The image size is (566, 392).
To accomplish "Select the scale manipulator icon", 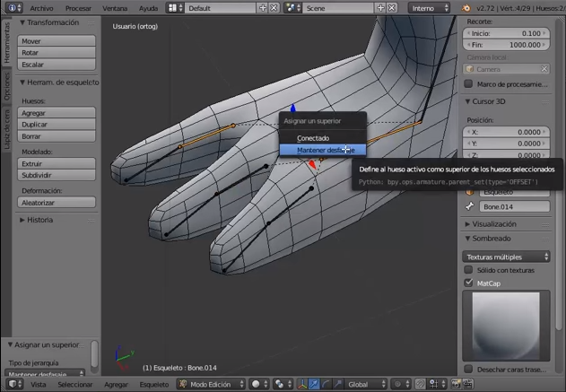I will tap(337, 384).
